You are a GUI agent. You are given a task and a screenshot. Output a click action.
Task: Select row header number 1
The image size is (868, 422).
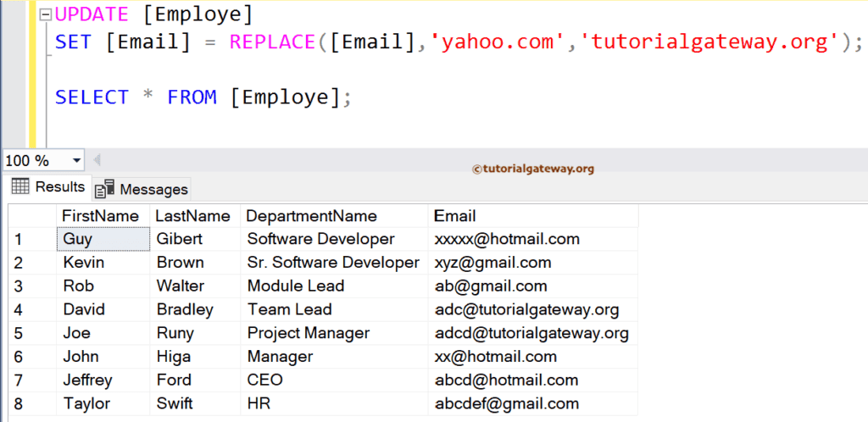pyautogui.click(x=32, y=239)
